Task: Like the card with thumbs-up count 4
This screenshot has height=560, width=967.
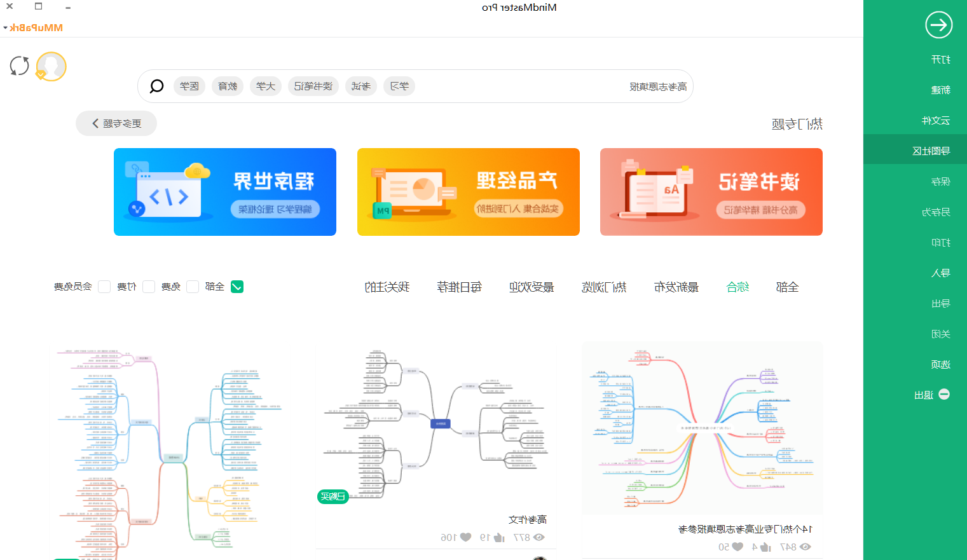Action: tap(765, 547)
